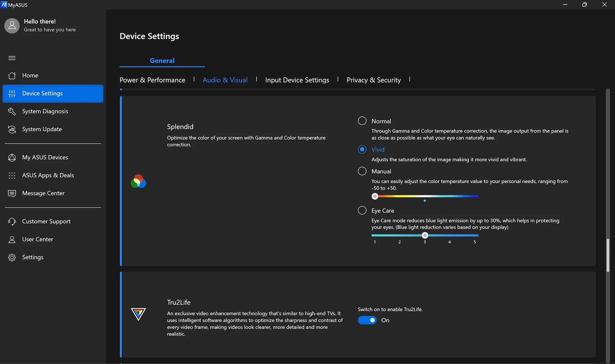Turn off the Tru2Life switch
Viewport: 615px width, 364px height.
point(367,320)
